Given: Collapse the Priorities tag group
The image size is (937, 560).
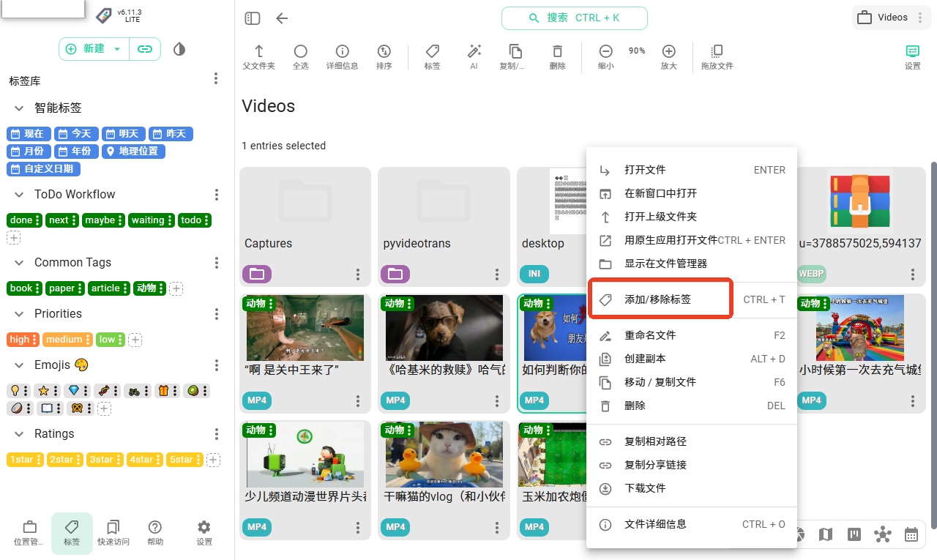Looking at the screenshot, I should tap(19, 313).
